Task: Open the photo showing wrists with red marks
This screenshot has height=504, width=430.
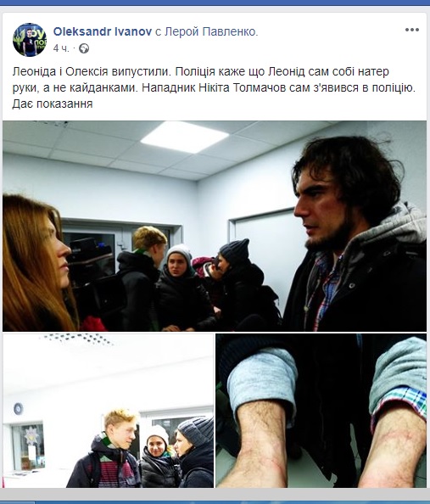Action: click(321, 411)
